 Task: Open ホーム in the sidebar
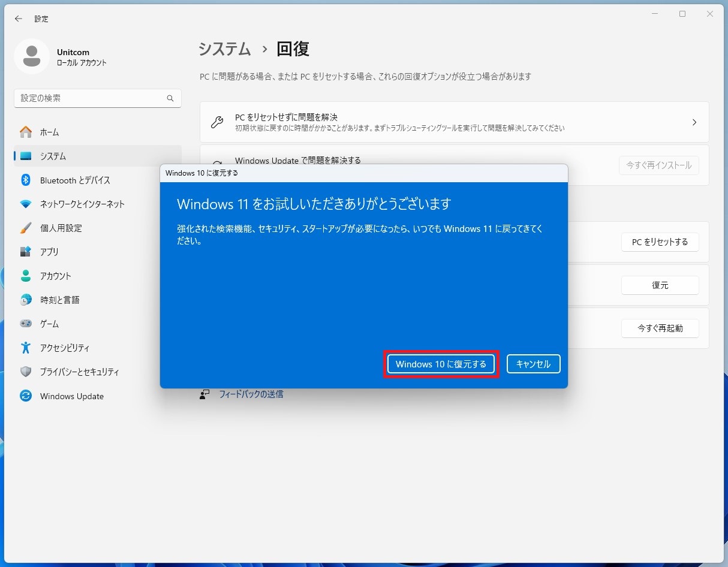[49, 132]
